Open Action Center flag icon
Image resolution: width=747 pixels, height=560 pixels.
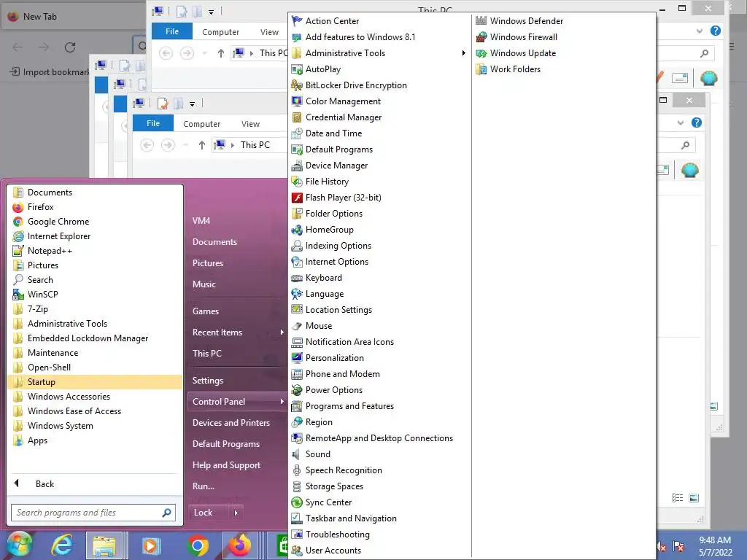297,21
